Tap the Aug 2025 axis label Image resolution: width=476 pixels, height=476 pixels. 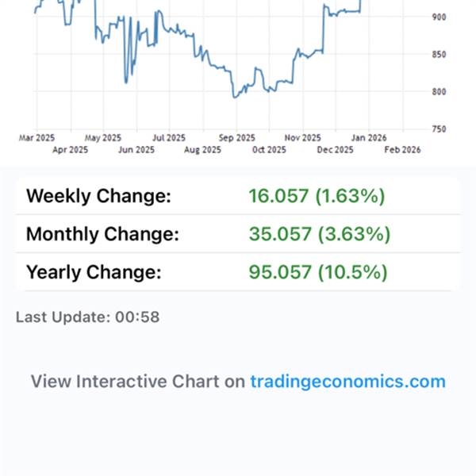[x=202, y=149]
